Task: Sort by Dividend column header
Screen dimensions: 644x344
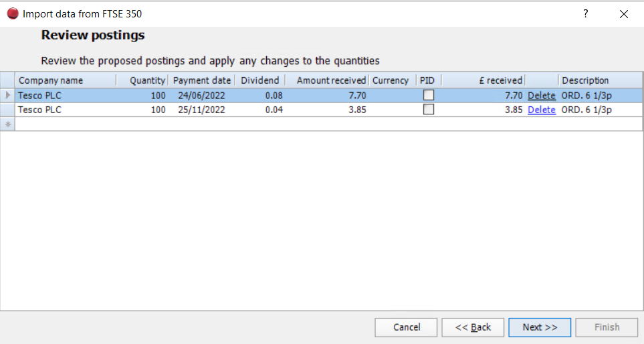Action: tap(260, 80)
